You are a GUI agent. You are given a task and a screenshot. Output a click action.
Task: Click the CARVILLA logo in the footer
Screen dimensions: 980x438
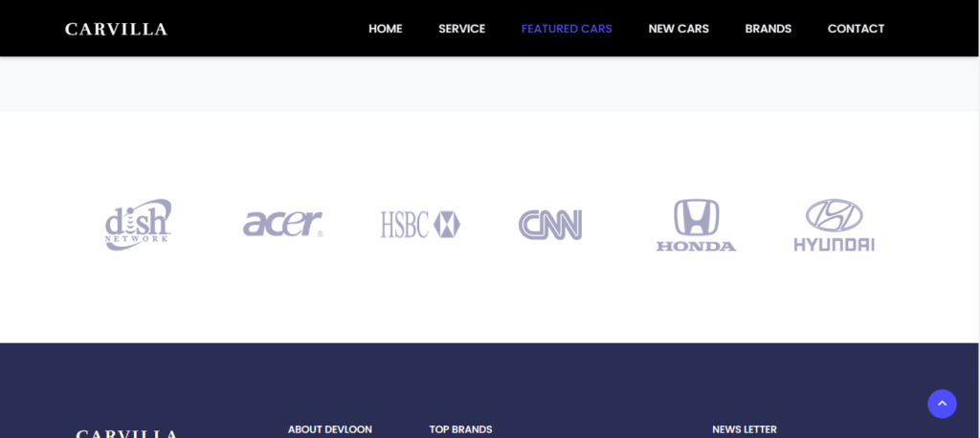126,433
